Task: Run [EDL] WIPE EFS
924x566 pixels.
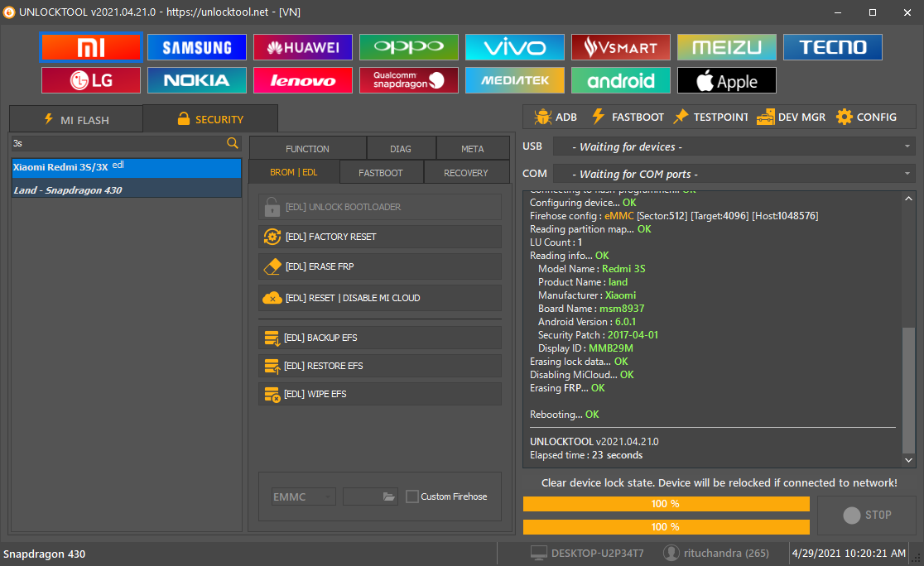Action: coord(380,394)
